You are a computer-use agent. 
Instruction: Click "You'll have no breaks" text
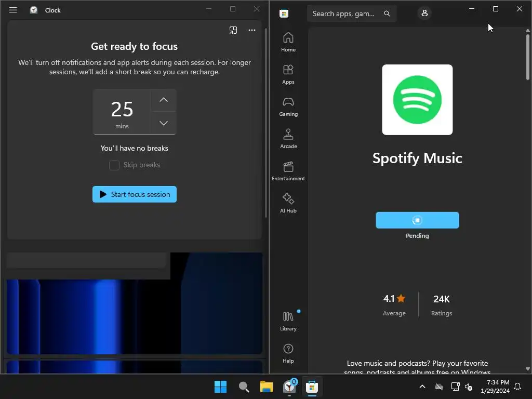(x=135, y=148)
